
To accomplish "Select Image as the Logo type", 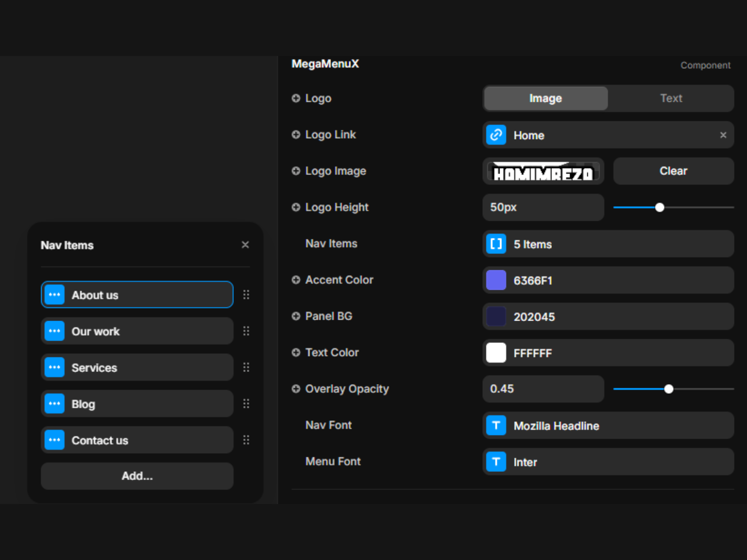I will (545, 98).
